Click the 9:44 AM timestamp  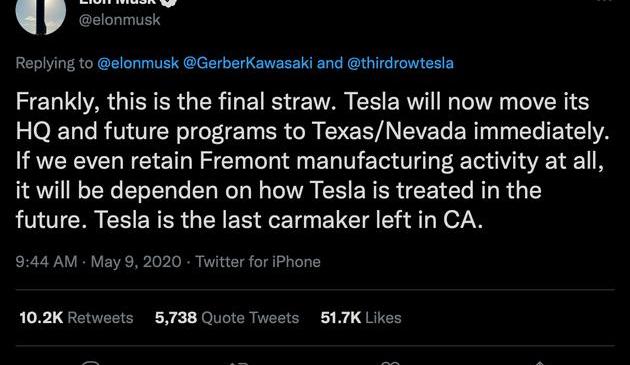point(46,262)
